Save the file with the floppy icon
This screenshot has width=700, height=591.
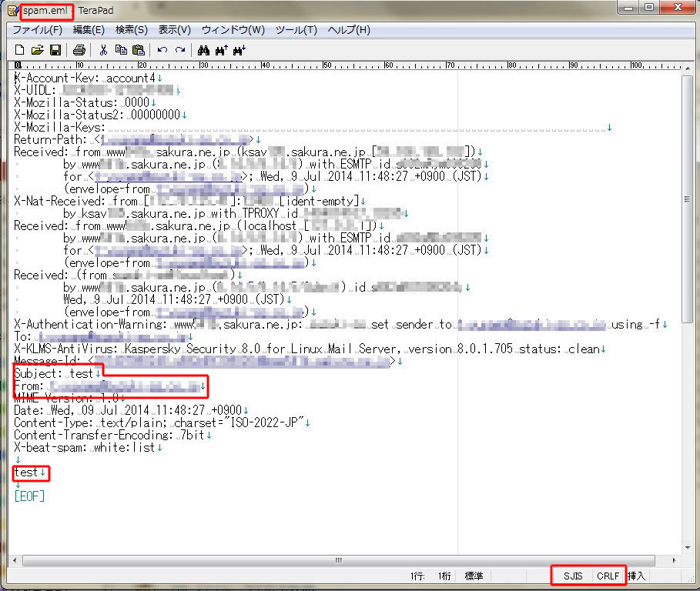pyautogui.click(x=55, y=50)
